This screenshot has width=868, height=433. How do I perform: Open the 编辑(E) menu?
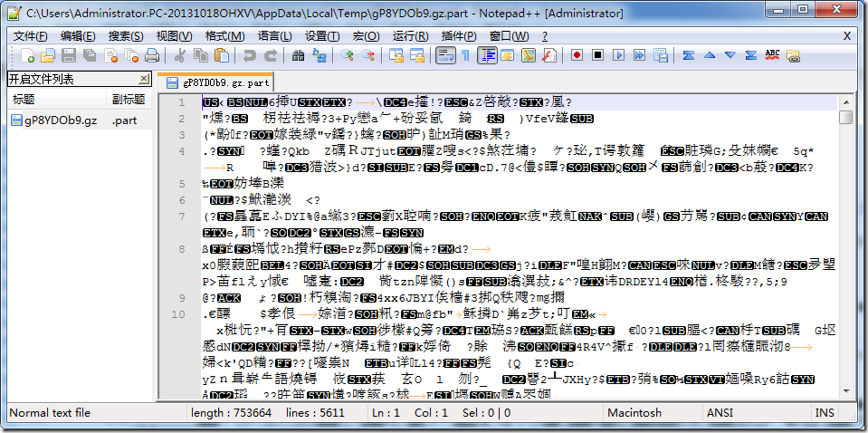pos(78,36)
